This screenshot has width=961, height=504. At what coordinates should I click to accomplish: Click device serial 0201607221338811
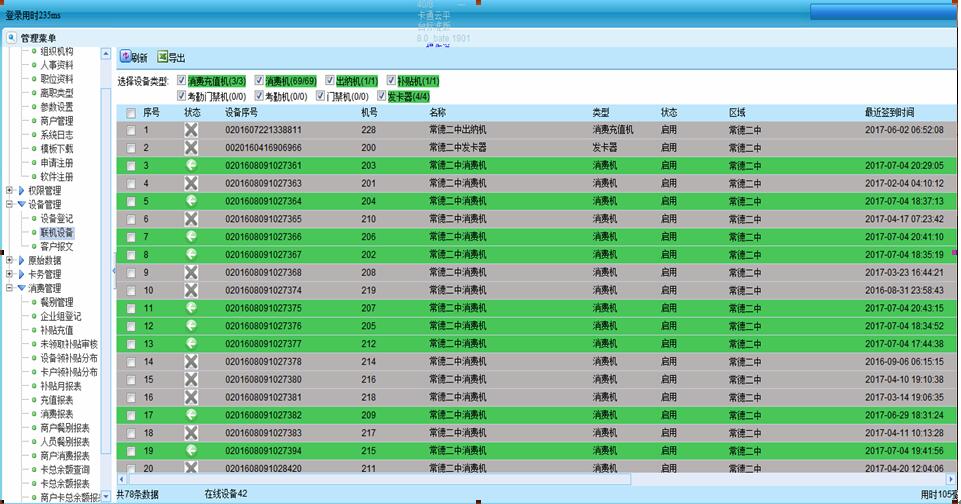click(x=263, y=130)
